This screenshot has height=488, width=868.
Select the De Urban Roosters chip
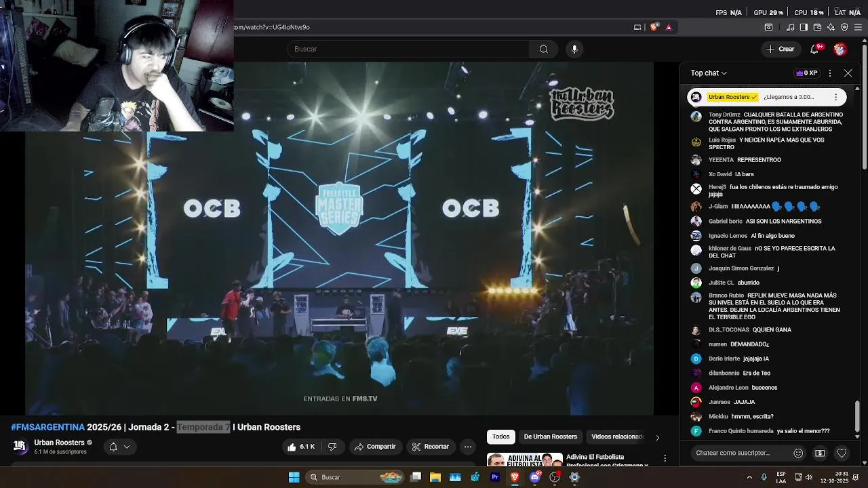click(x=551, y=436)
